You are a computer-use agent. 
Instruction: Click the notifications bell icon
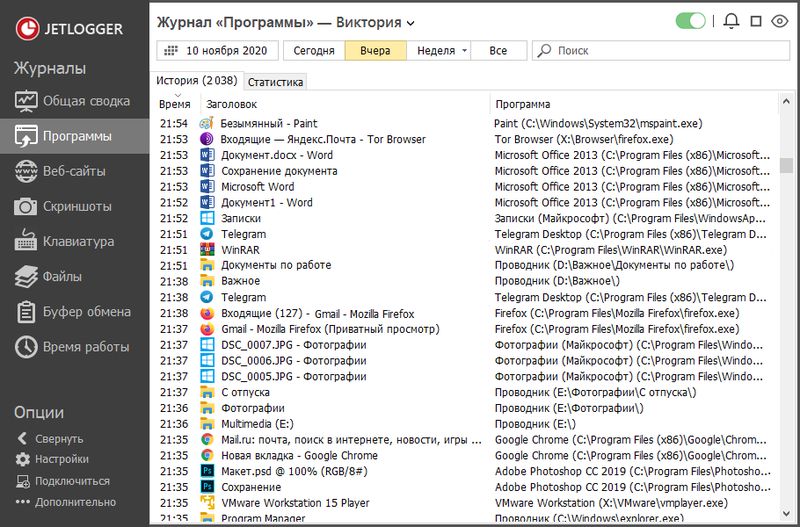[732, 21]
